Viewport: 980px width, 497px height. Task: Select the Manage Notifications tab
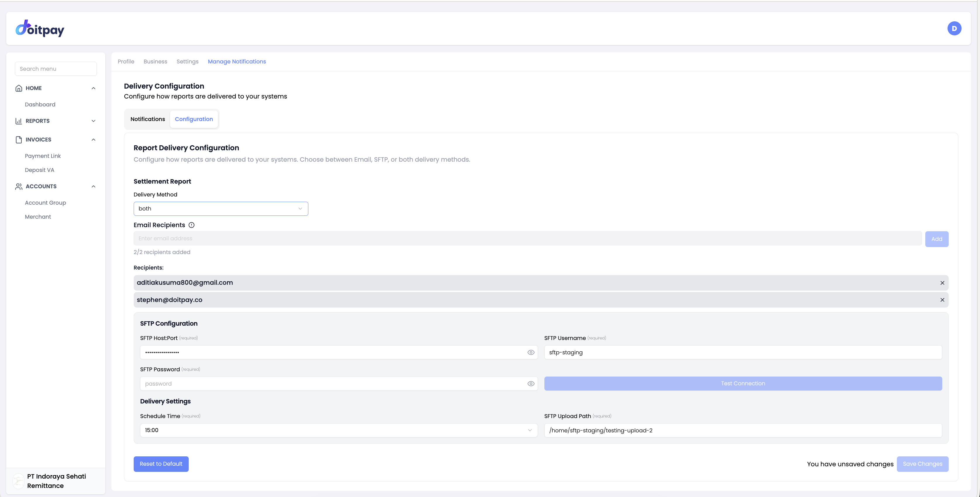click(237, 62)
